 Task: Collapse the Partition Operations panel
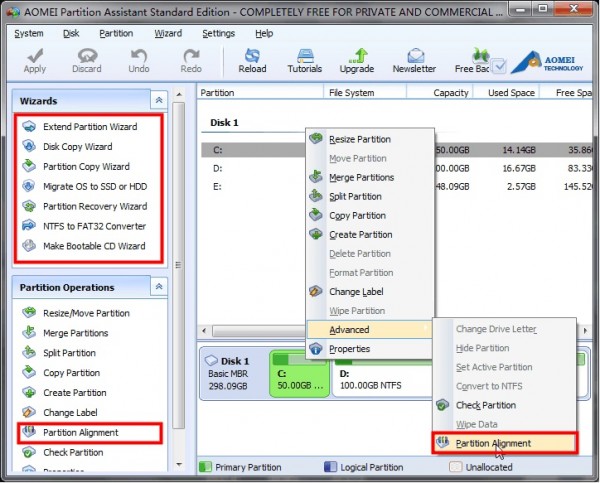pos(158,287)
